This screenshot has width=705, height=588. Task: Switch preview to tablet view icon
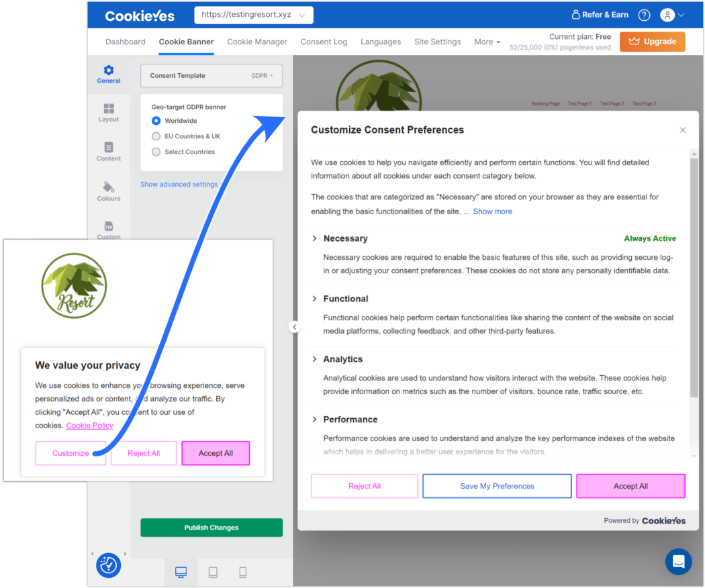pos(213,572)
